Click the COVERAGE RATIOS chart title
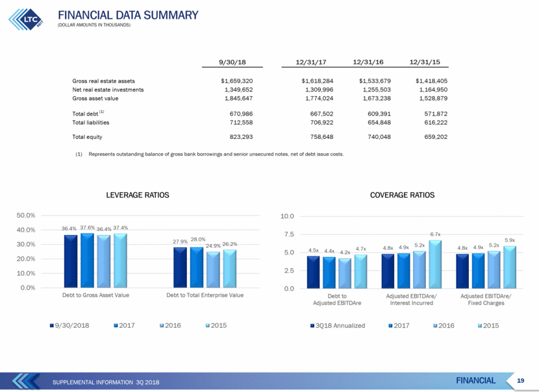Image resolution: width=539 pixels, height=392 pixels. pyautogui.click(x=402, y=195)
